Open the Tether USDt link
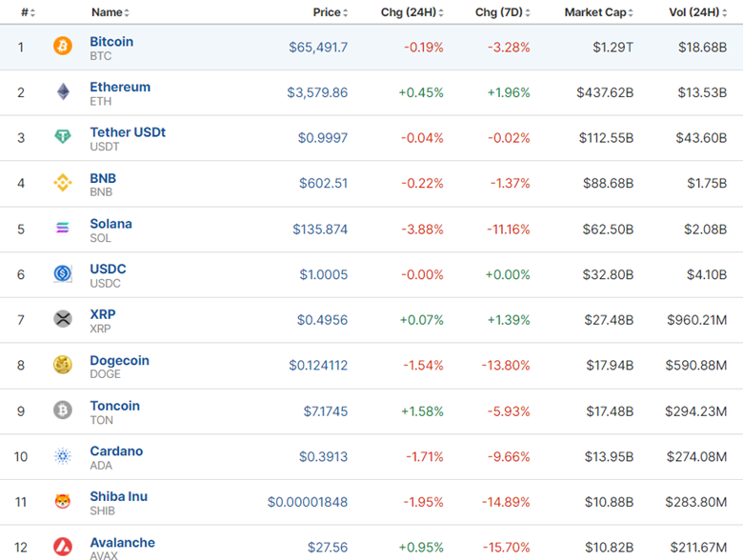This screenshot has height=560, width=743. coord(128,132)
